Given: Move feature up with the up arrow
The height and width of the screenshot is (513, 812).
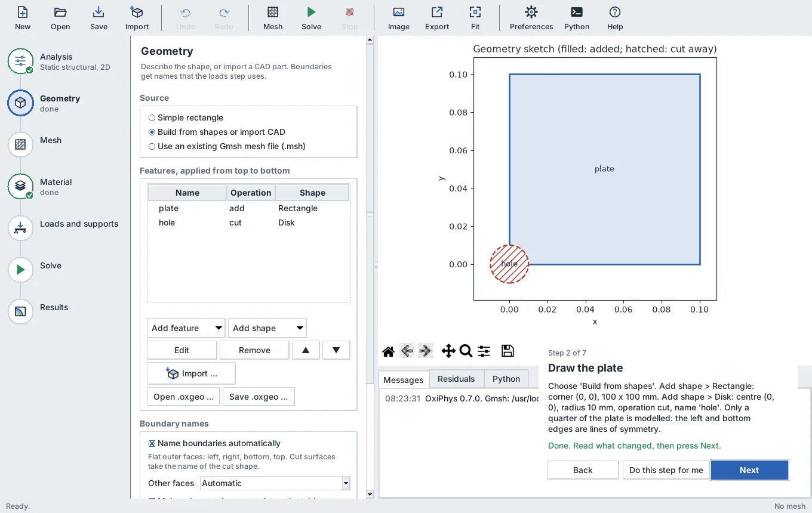Looking at the screenshot, I should (306, 350).
